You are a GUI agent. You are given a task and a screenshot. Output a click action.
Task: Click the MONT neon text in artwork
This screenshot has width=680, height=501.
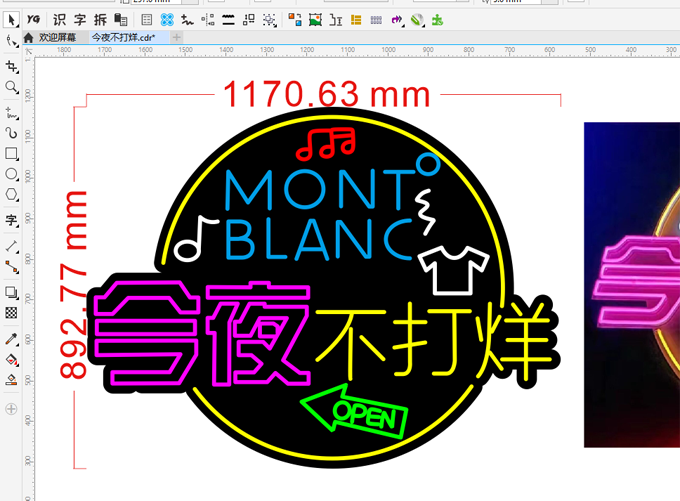(320, 189)
